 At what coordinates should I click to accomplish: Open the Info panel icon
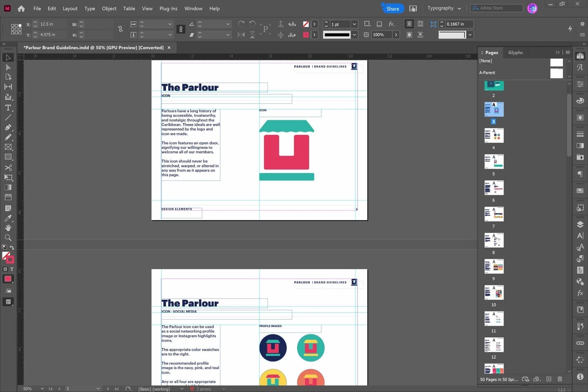(x=580, y=376)
